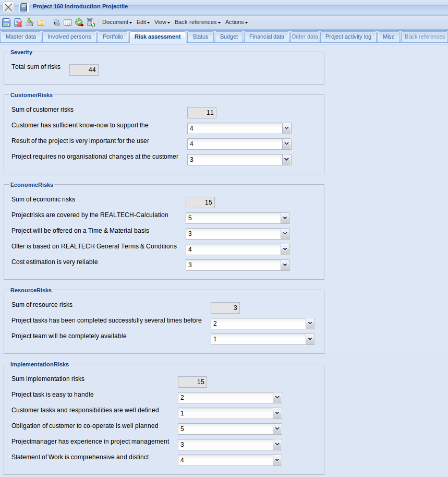This screenshot has height=477, width=448.
Task: Click the Total sum of risks field
Action: click(x=84, y=70)
